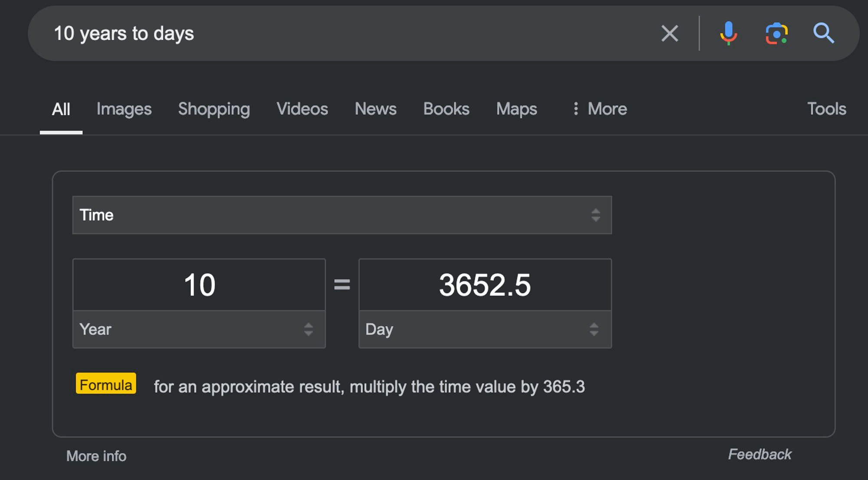Open the Time conversion type dropdown

tap(342, 215)
